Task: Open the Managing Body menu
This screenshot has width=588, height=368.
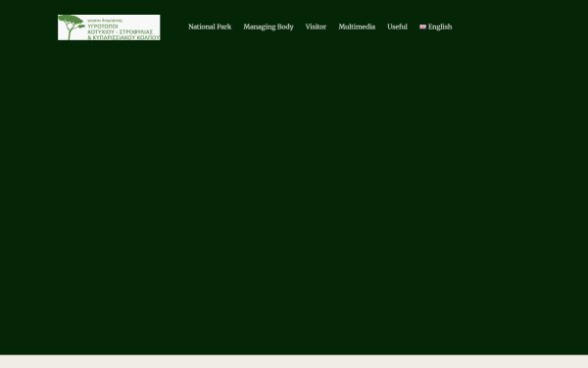Action: [x=269, y=26]
